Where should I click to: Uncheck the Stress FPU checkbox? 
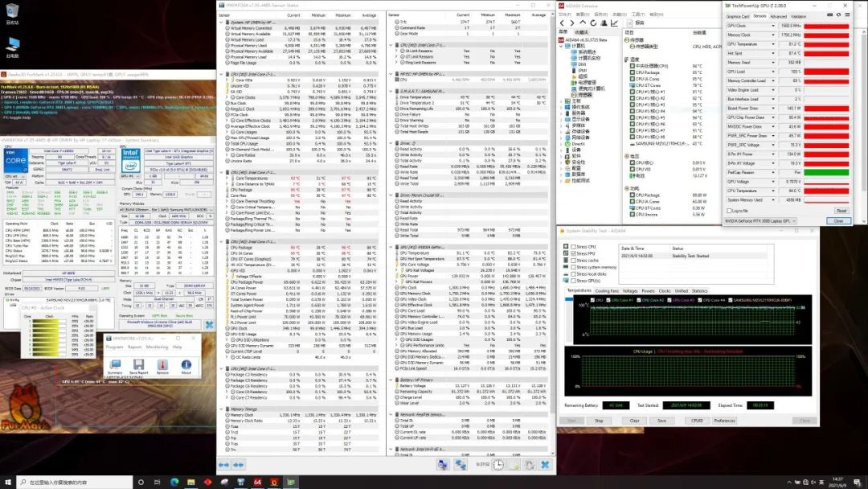click(x=571, y=253)
